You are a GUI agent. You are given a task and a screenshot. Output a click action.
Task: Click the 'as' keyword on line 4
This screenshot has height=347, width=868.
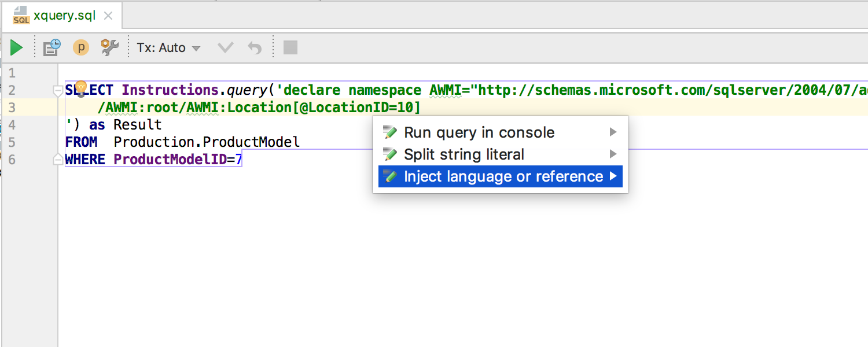(97, 125)
